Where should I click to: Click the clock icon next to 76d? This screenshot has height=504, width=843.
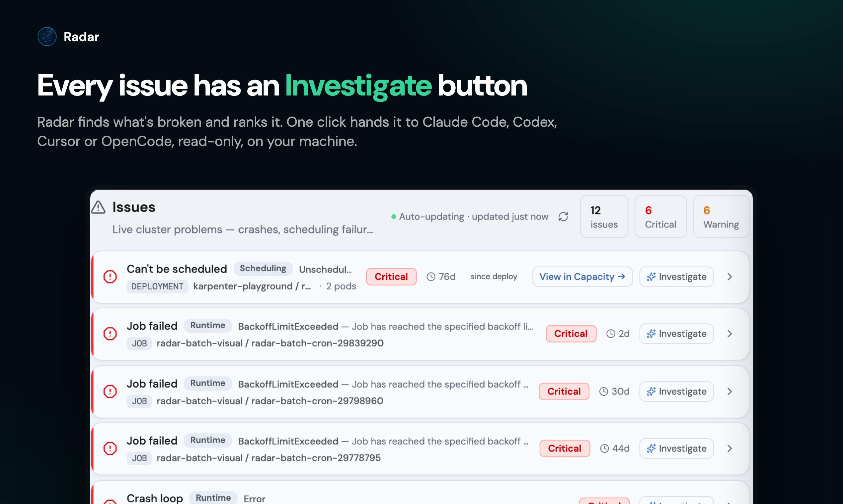pyautogui.click(x=431, y=277)
